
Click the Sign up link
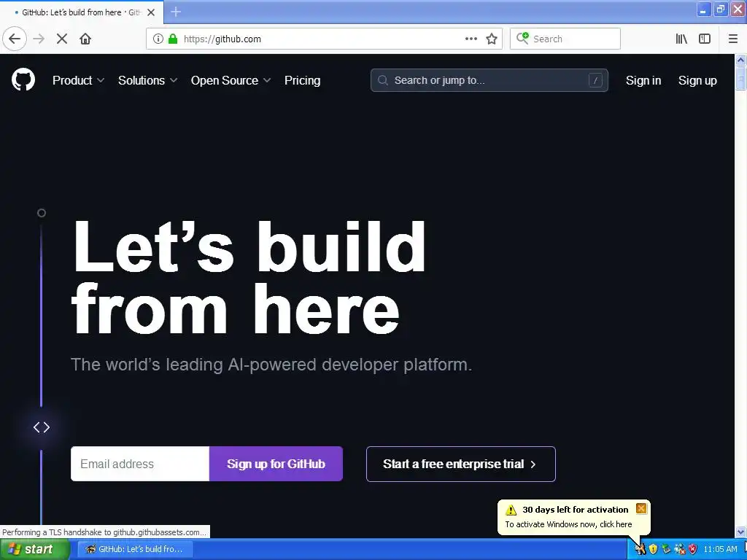[x=697, y=80]
